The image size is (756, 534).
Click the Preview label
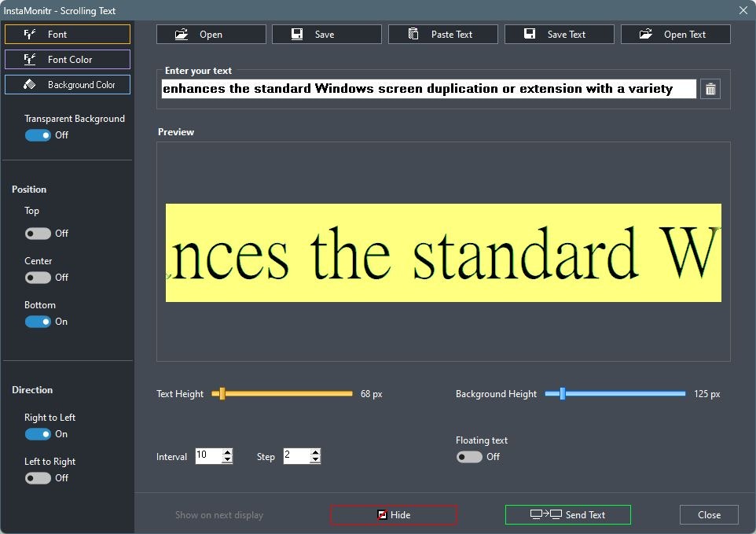point(176,131)
